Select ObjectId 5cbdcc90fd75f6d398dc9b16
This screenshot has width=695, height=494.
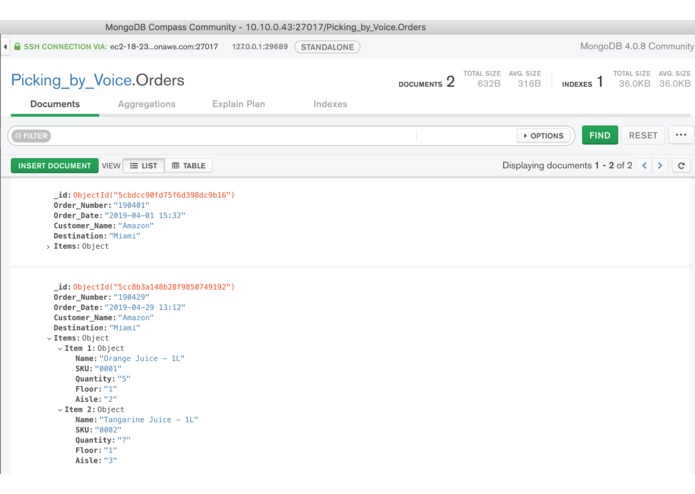pyautogui.click(x=153, y=195)
